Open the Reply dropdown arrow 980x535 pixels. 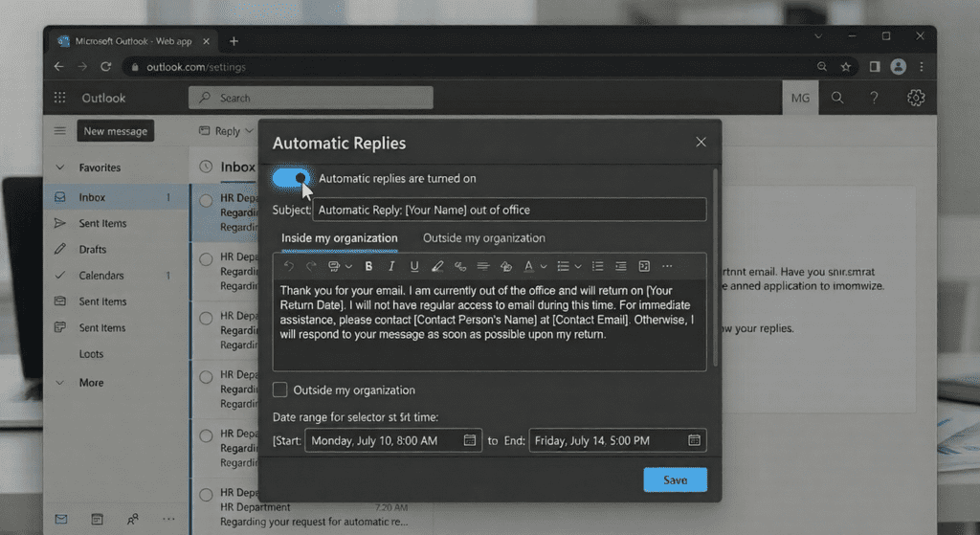pyautogui.click(x=249, y=131)
